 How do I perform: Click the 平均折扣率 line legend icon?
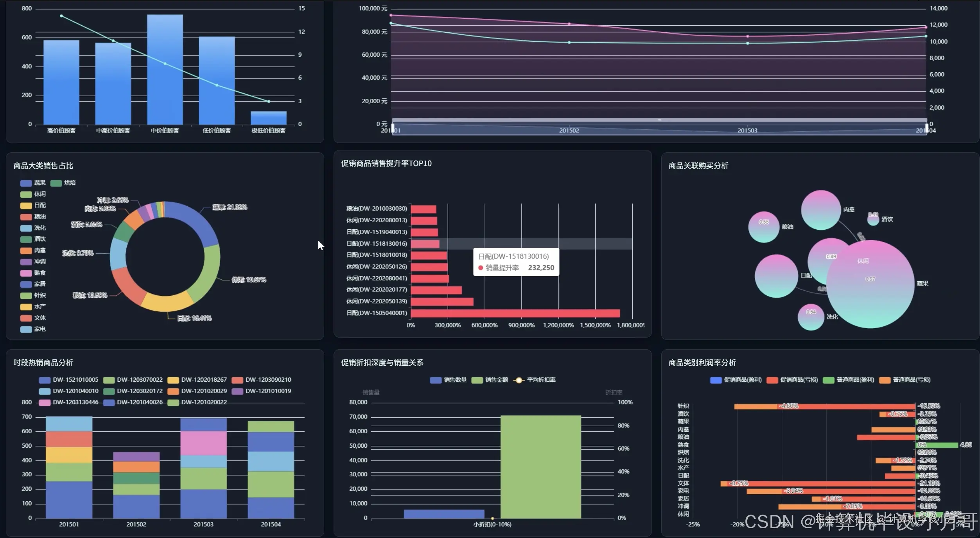(519, 380)
